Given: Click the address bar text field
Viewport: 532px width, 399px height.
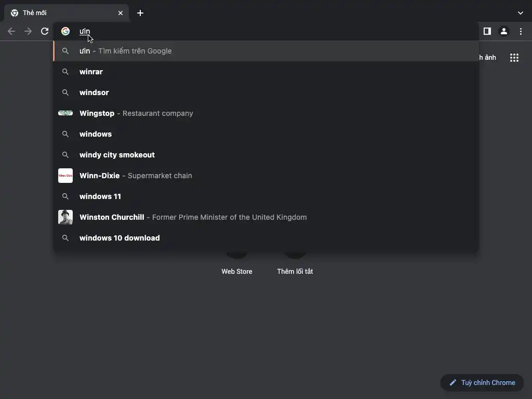Looking at the screenshot, I should (260, 31).
